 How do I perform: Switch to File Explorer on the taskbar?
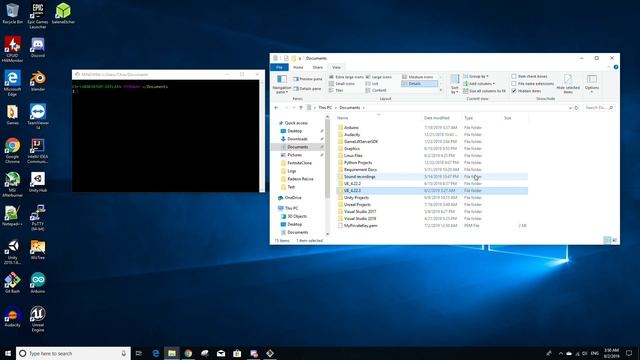click(172, 353)
